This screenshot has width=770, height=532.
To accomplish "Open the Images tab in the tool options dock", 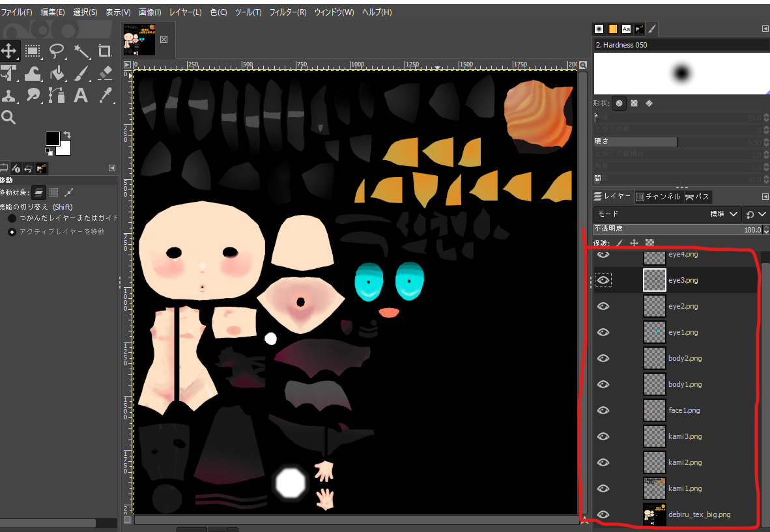I will pos(41,169).
